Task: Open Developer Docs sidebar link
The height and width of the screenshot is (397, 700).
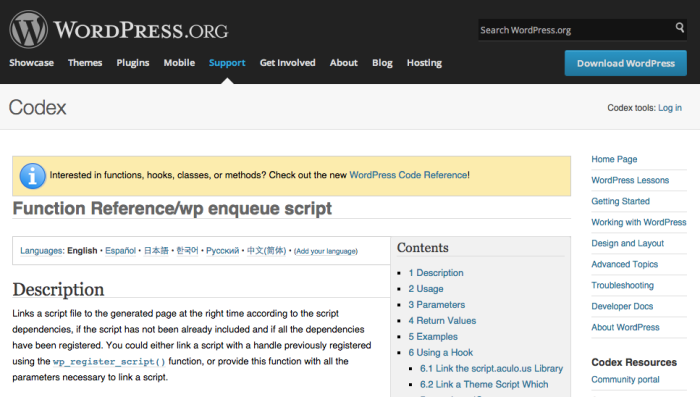Action: pyautogui.click(x=622, y=306)
